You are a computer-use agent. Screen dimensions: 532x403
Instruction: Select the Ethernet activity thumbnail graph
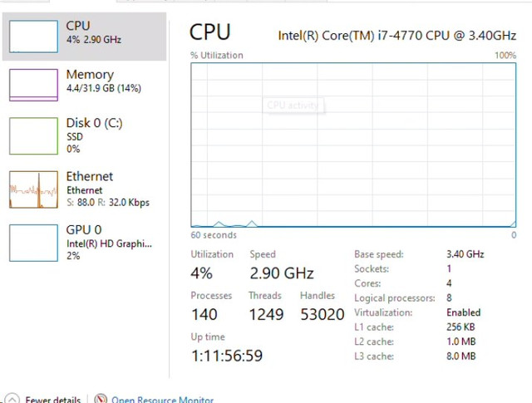click(x=33, y=189)
